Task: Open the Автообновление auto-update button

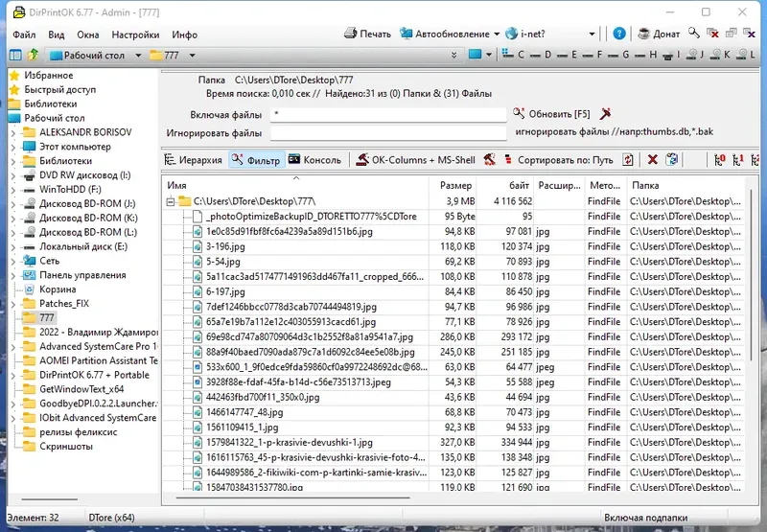Action: coord(444,34)
